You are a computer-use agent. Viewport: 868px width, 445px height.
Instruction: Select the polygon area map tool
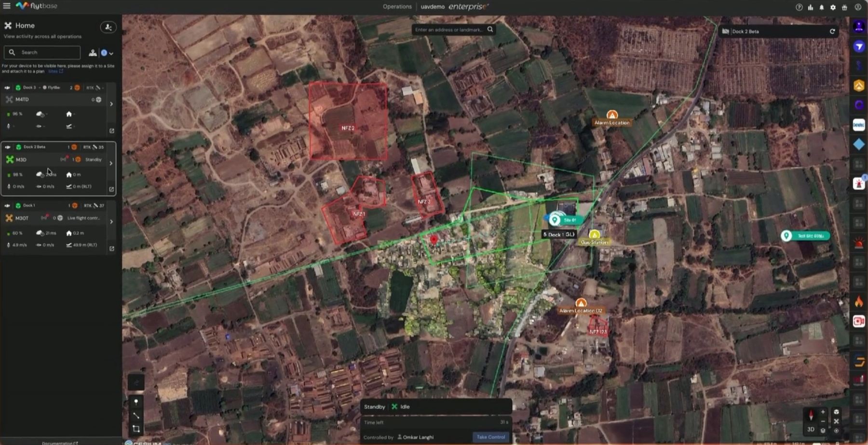point(136,429)
